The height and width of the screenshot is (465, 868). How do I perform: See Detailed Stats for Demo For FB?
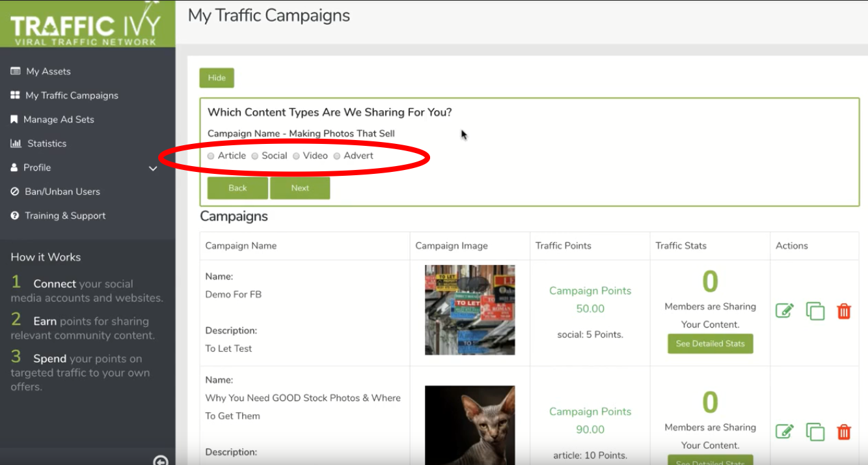(x=710, y=344)
